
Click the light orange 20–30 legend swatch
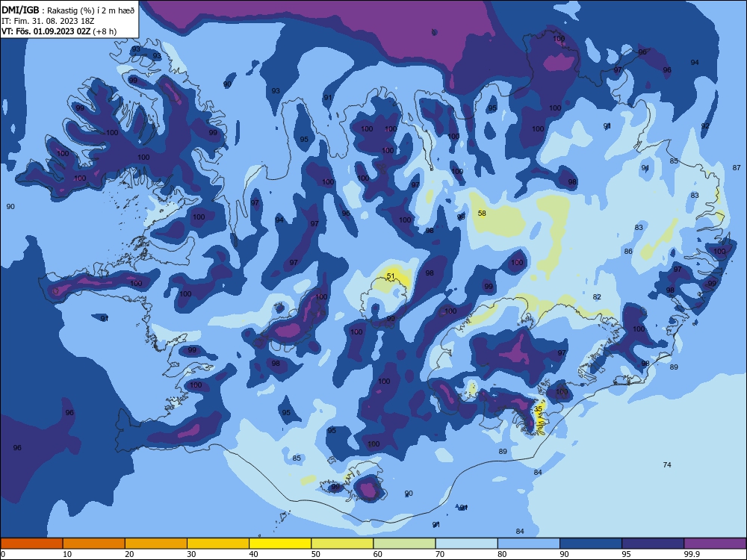[156, 544]
